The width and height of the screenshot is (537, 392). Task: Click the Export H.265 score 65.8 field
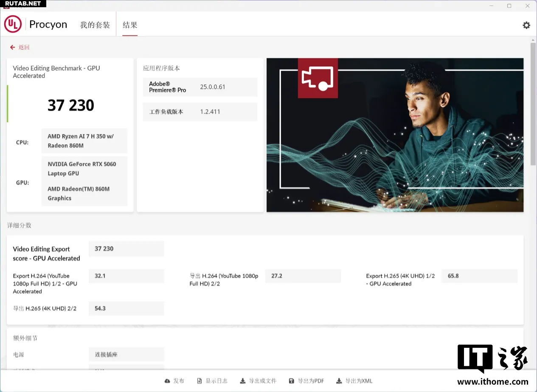point(479,276)
